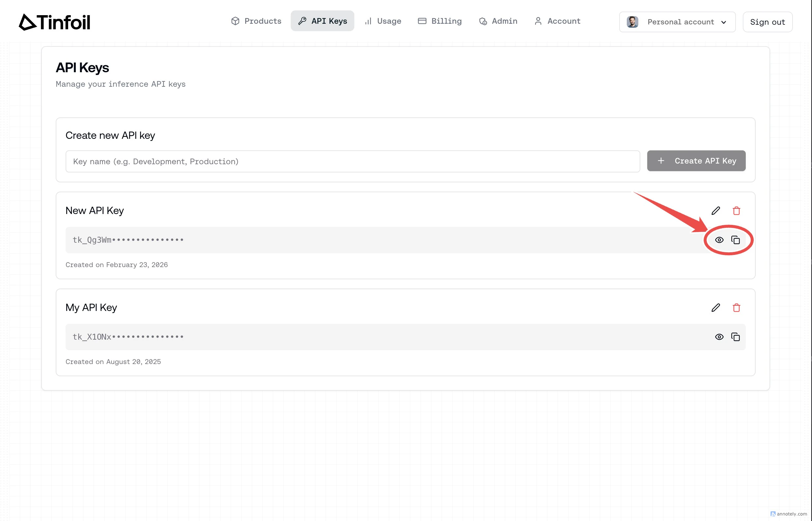
Task: Select the edit pencil for New API Key
Action: [x=716, y=210]
